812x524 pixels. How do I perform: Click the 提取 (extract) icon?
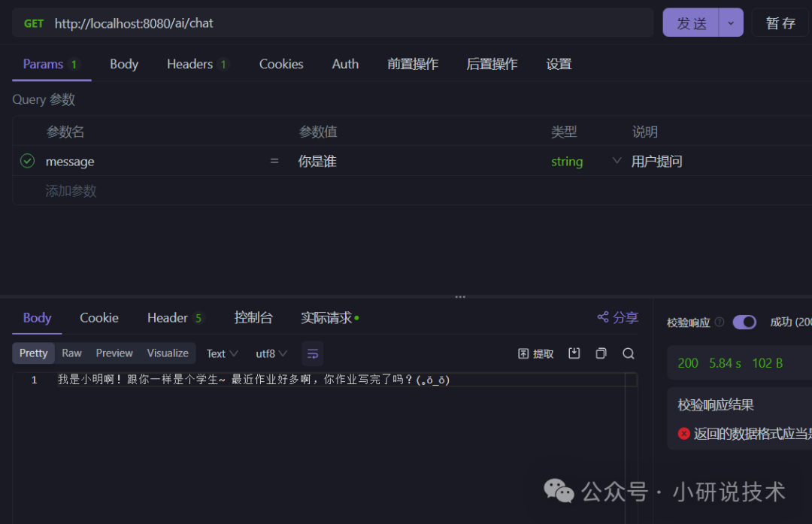pos(535,353)
